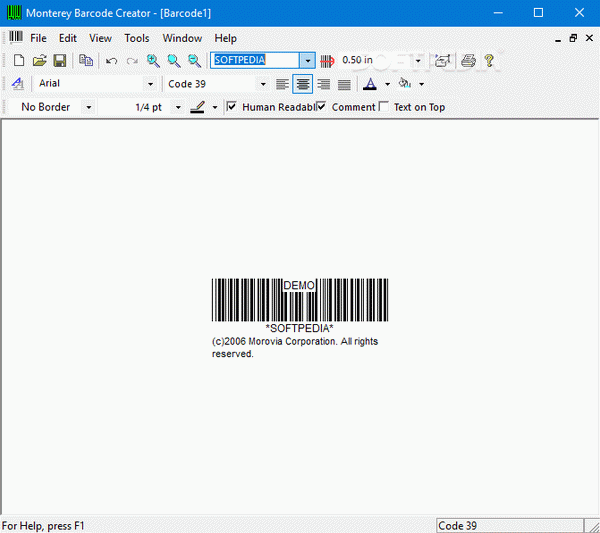Image resolution: width=600 pixels, height=533 pixels.
Task: Zoom in with plus magnifier
Action: point(153,60)
